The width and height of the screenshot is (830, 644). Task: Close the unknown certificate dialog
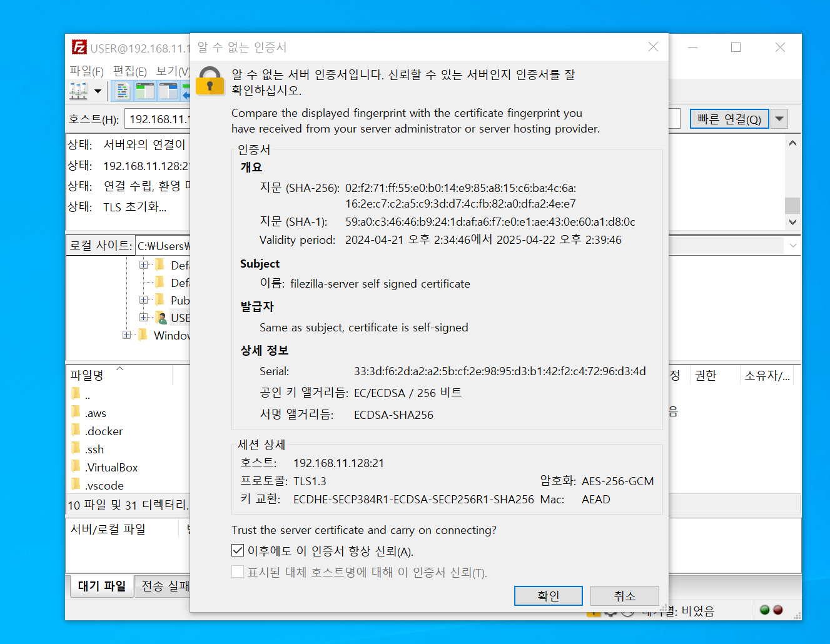[653, 47]
